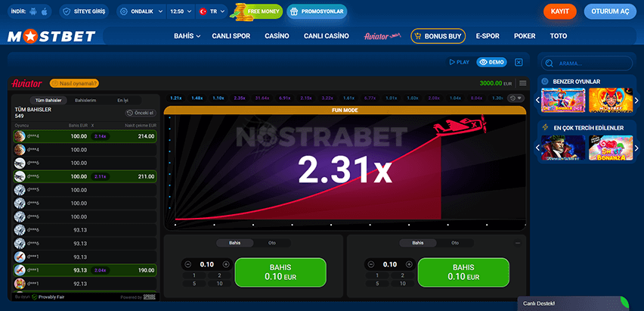The width and height of the screenshot is (644, 311).
Task: Open BONUS BUY section
Action: [x=438, y=36]
